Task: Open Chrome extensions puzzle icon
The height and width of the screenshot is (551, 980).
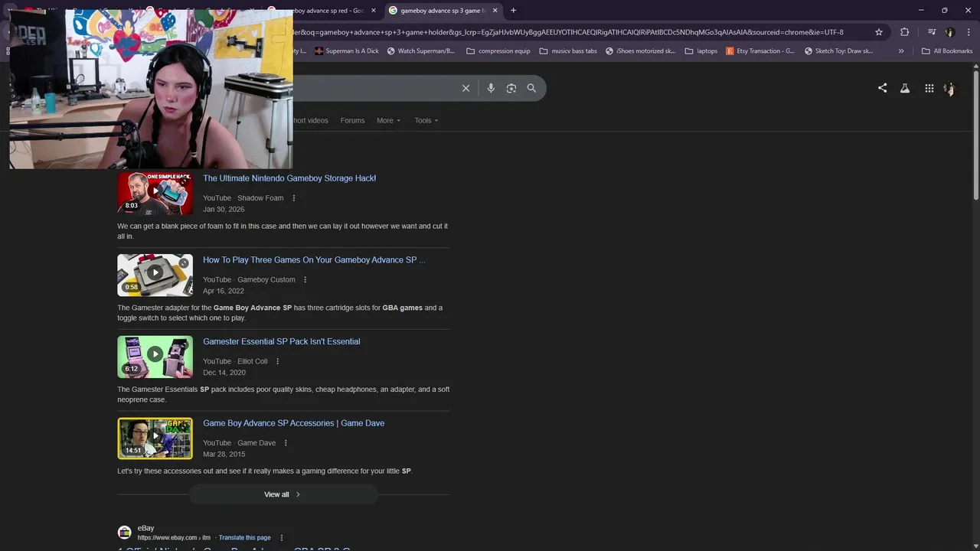Action: [905, 32]
